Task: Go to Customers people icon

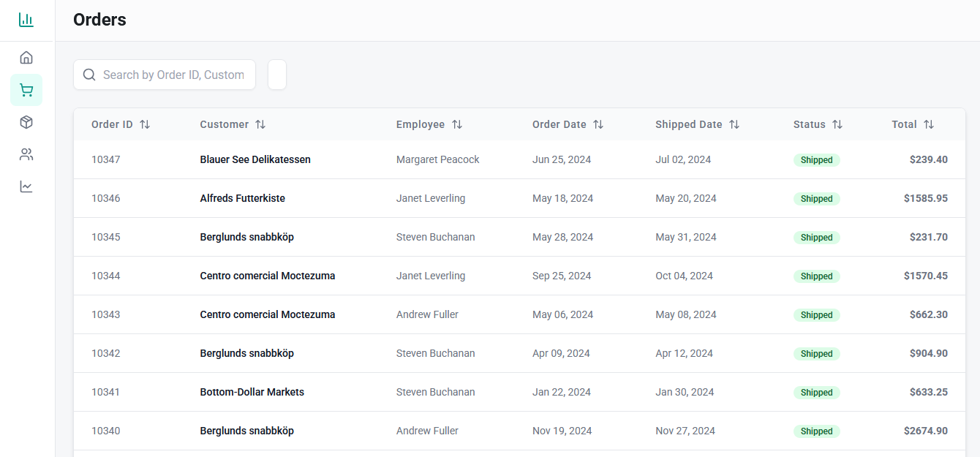Action: coord(26,154)
